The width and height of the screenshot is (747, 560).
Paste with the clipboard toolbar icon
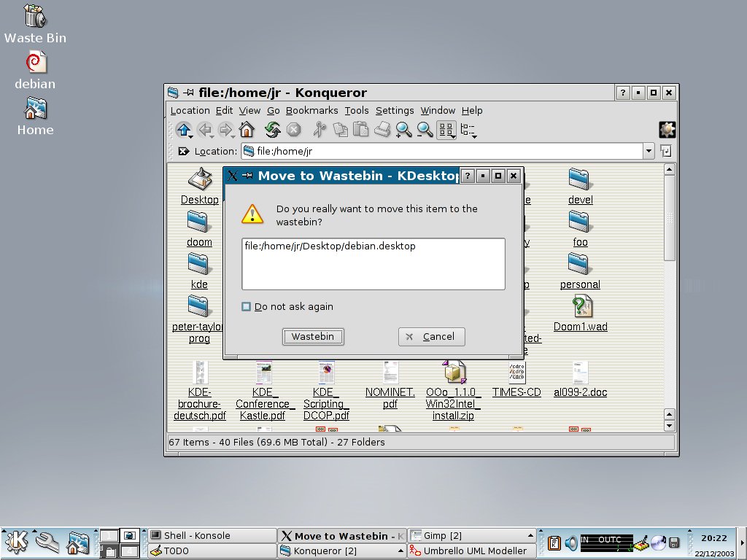(360, 129)
